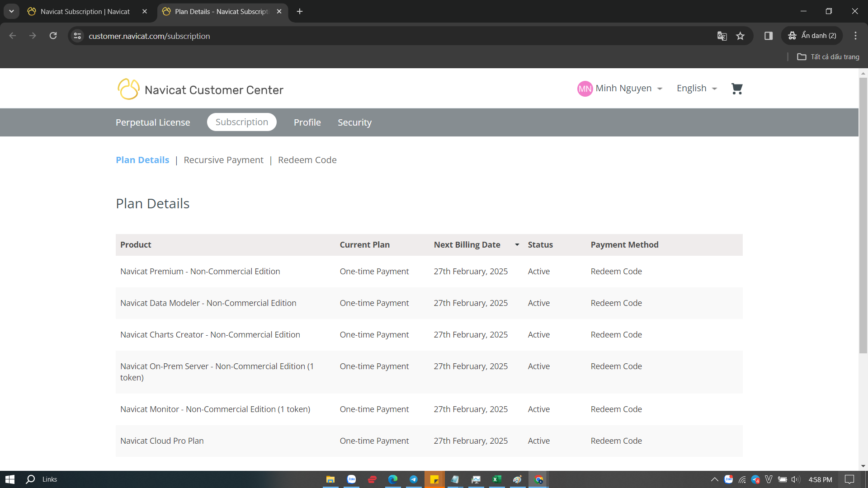Open the English language dropdown
This screenshot has width=868, height=488.
pyautogui.click(x=697, y=89)
